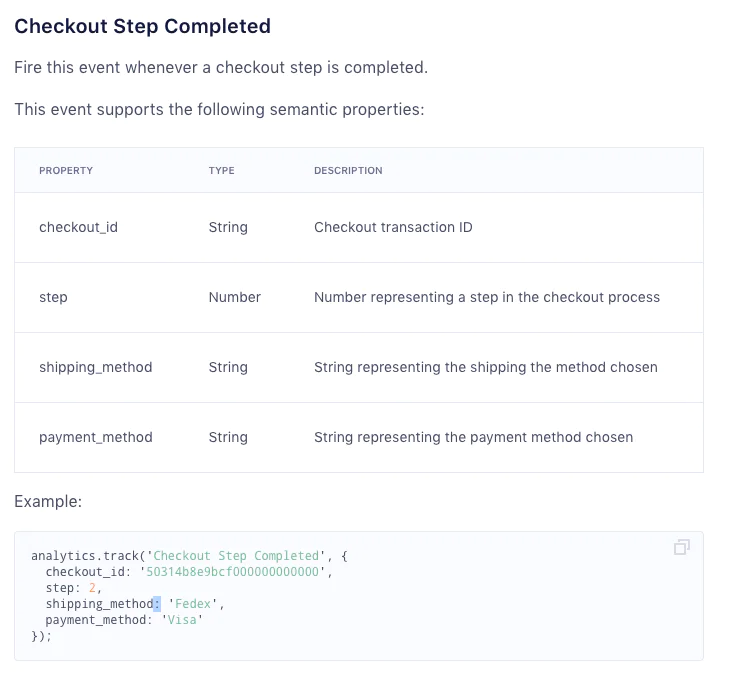Image resolution: width=730 pixels, height=674 pixels.
Task: Click the copy code icon
Action: point(682,547)
